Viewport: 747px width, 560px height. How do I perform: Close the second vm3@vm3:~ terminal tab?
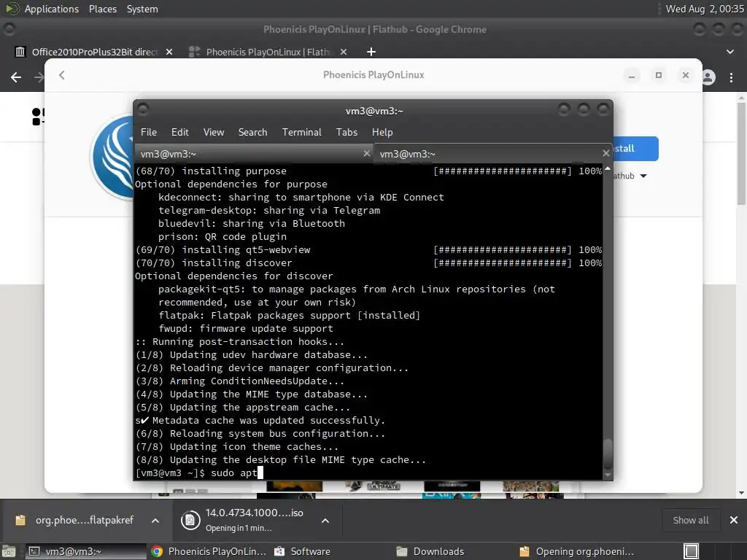(x=605, y=153)
